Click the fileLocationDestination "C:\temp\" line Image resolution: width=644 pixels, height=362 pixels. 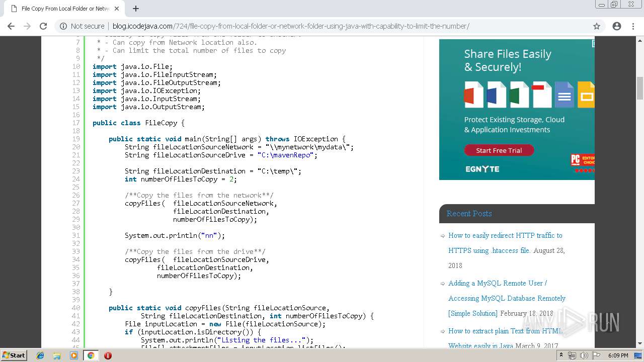tap(213, 171)
